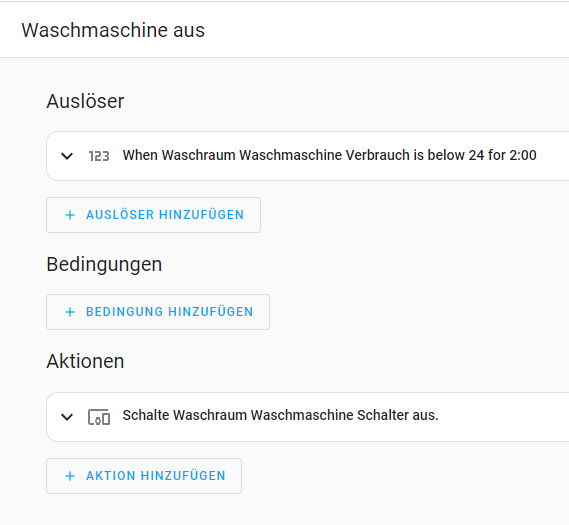Open action 'Schalte Waschraum Waschmaschine Schalter aus.'

click(308, 417)
